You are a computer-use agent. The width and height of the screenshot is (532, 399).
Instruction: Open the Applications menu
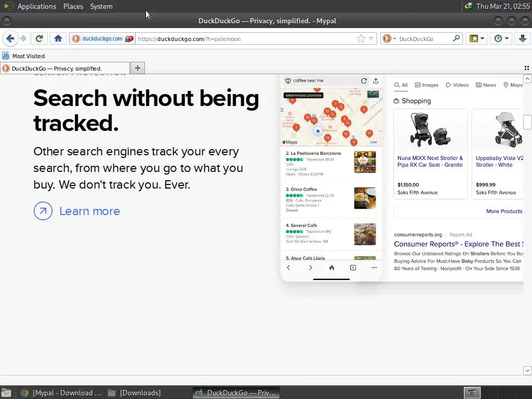(37, 6)
